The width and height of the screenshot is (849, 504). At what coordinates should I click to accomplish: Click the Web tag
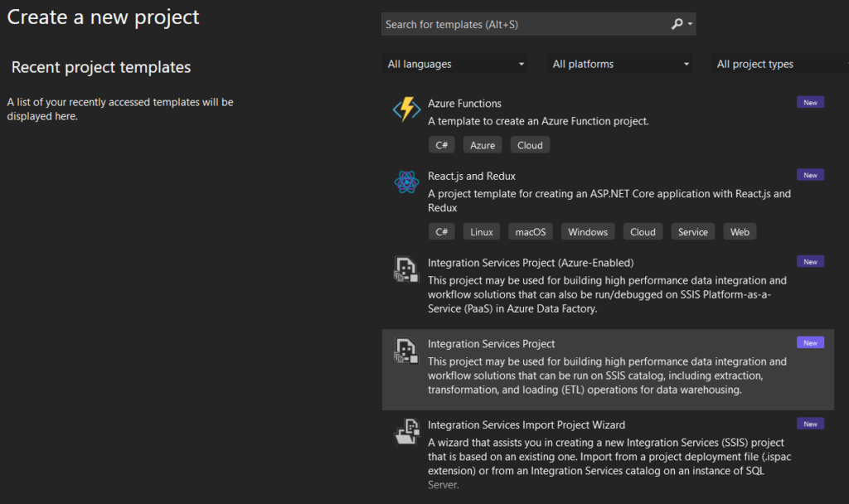click(x=740, y=232)
